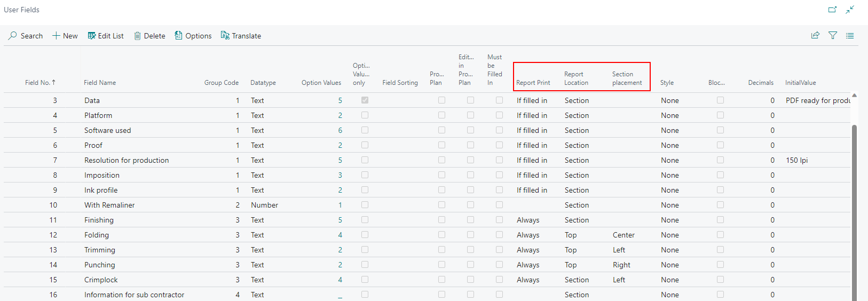The height and width of the screenshot is (301, 868).
Task: Toggle Option Values only for Data row
Action: (x=365, y=100)
